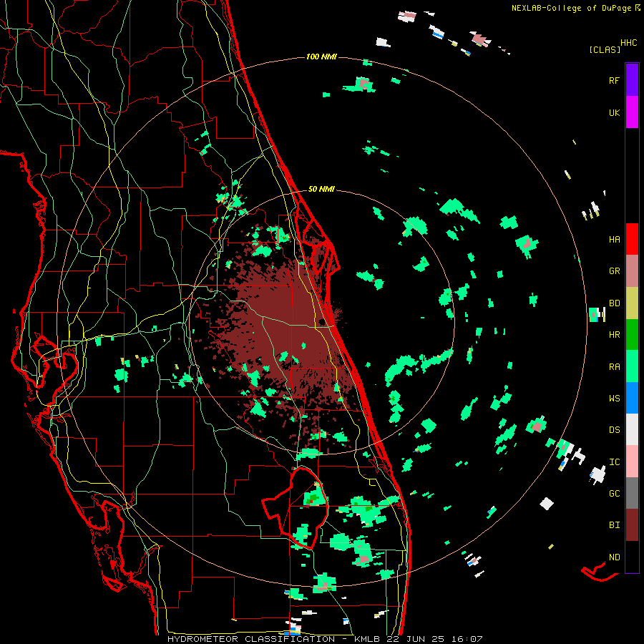Click the BD yellow legend swatch
The image size is (644, 644).
pos(632,303)
